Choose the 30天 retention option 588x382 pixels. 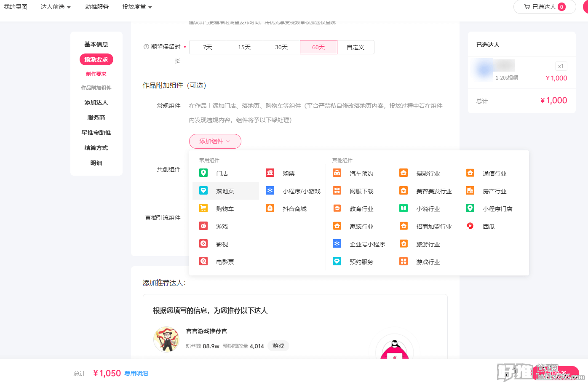[281, 47]
